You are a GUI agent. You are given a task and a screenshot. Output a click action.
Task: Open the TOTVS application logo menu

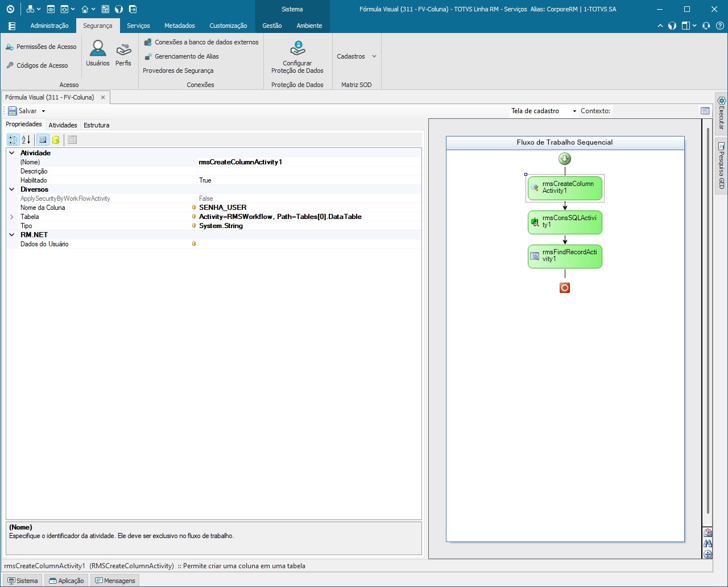click(x=10, y=9)
